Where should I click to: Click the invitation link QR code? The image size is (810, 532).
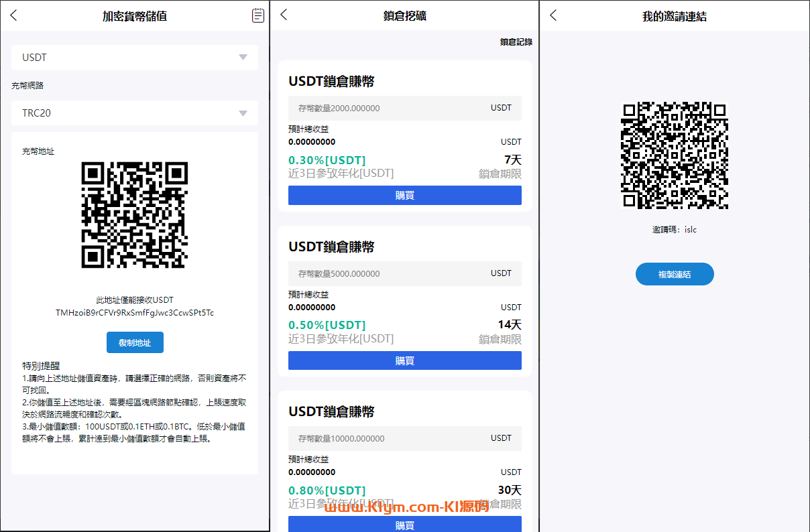[675, 155]
